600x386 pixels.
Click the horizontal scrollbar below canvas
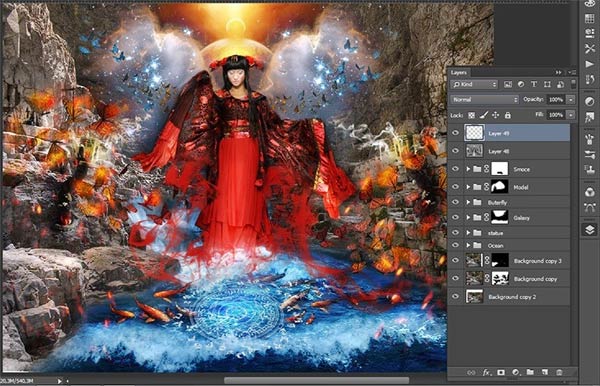pyautogui.click(x=316, y=380)
